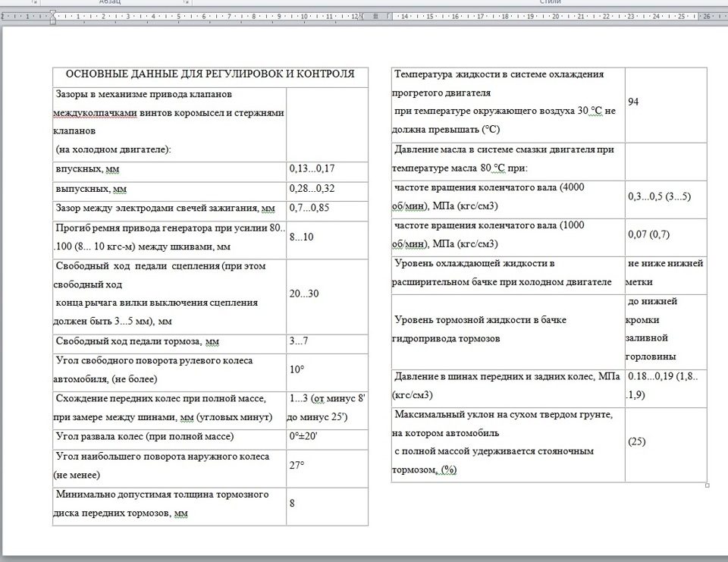Screen dimensions: 728x562
Task: Select the value 0,7...0,85
Action: pyautogui.click(x=309, y=208)
